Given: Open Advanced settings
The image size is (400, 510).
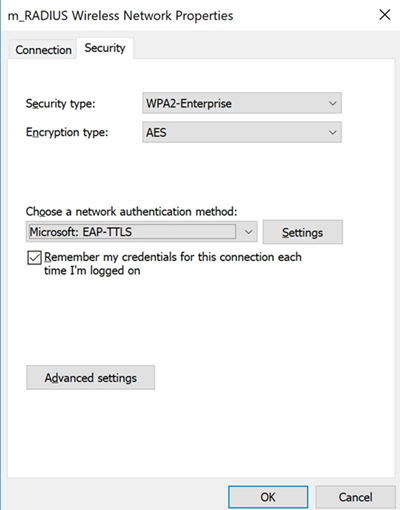Looking at the screenshot, I should [x=90, y=378].
